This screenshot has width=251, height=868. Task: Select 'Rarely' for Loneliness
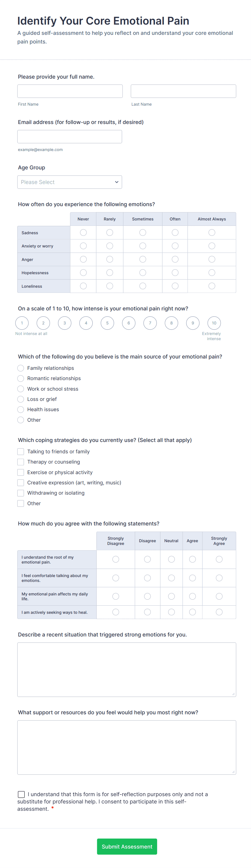tap(109, 286)
